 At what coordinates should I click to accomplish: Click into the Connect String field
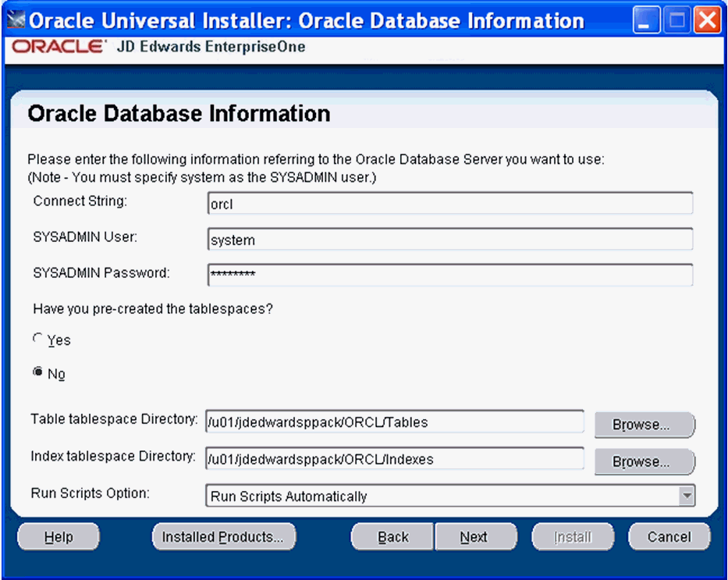pyautogui.click(x=449, y=204)
